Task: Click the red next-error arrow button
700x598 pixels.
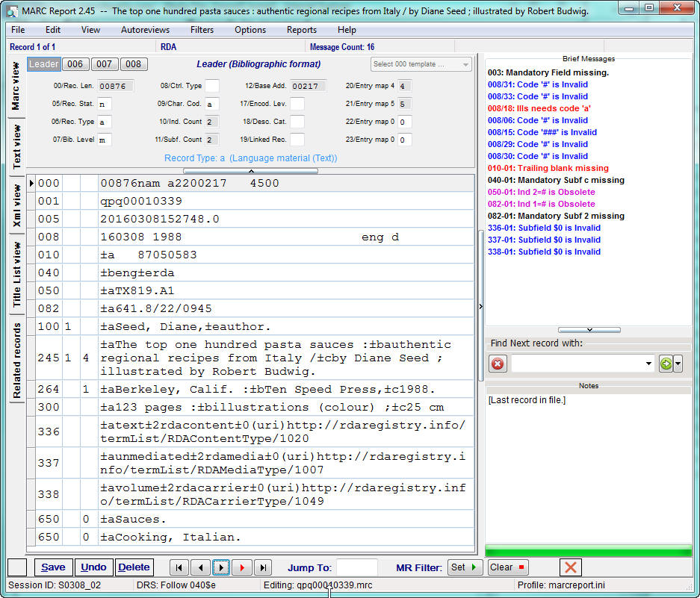Action: [242, 567]
